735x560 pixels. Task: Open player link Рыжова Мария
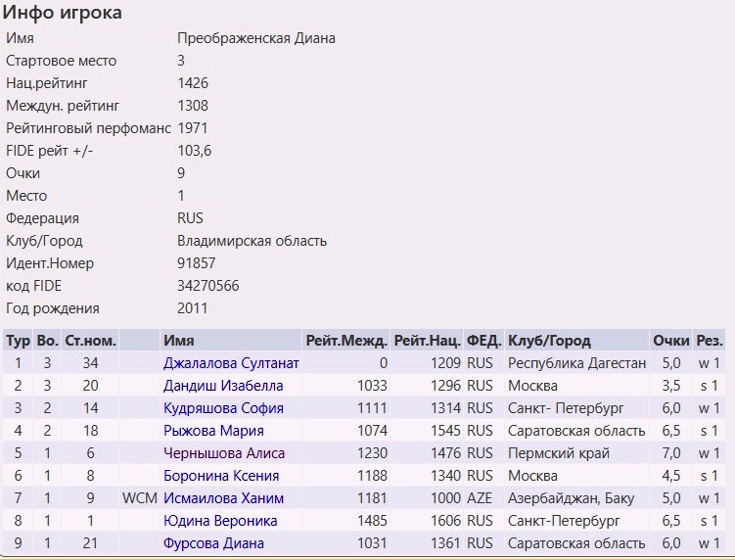pos(213,431)
